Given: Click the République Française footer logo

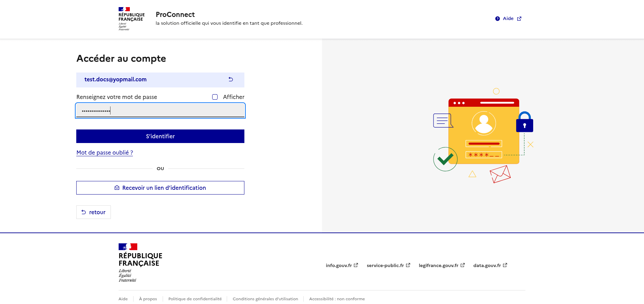Looking at the screenshot, I should 140,263.
